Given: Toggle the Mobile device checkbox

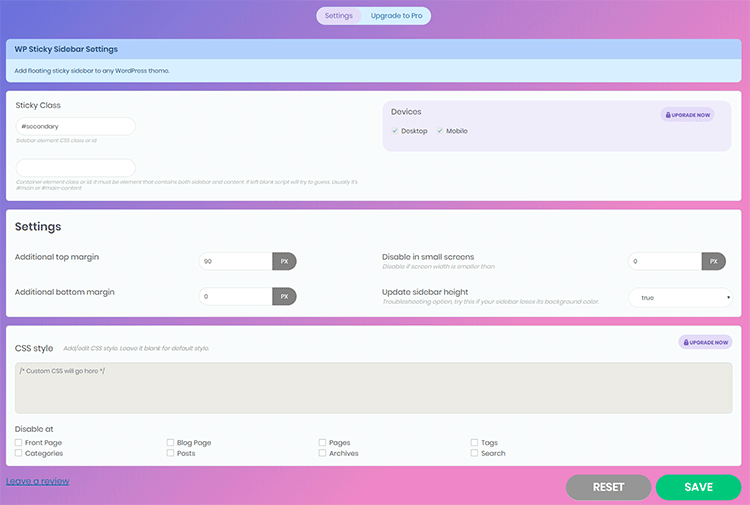Looking at the screenshot, I should (440, 131).
